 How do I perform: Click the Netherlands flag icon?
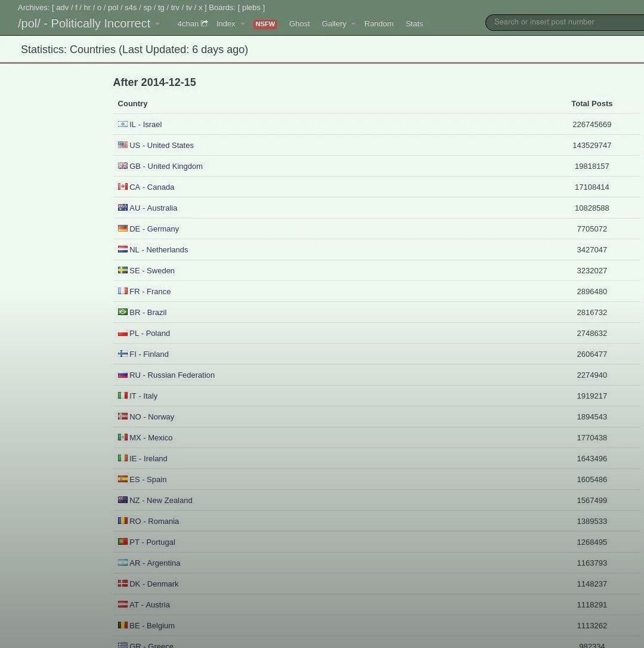coord(123,249)
